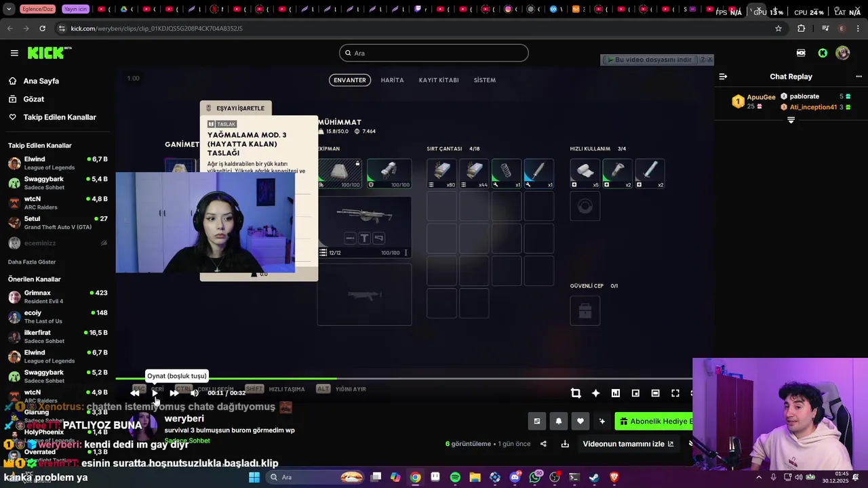This screenshot has height=488, width=868.
Task: Open Grimnax Resident Evil 4 channel
Action: [58, 297]
